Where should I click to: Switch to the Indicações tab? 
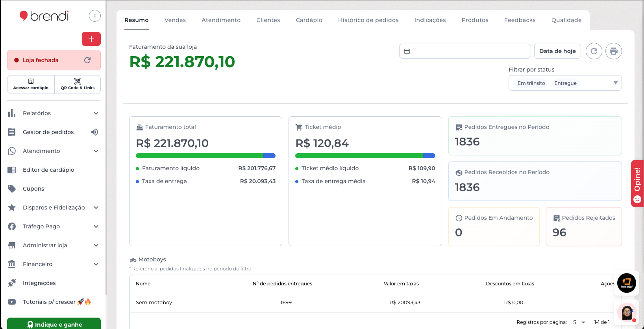point(430,20)
